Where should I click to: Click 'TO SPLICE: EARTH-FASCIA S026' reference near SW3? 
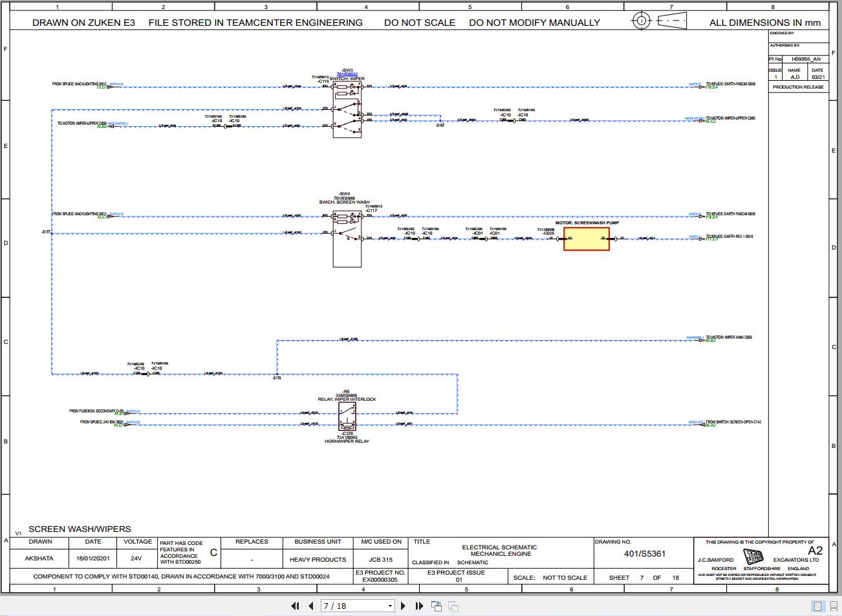click(x=730, y=84)
